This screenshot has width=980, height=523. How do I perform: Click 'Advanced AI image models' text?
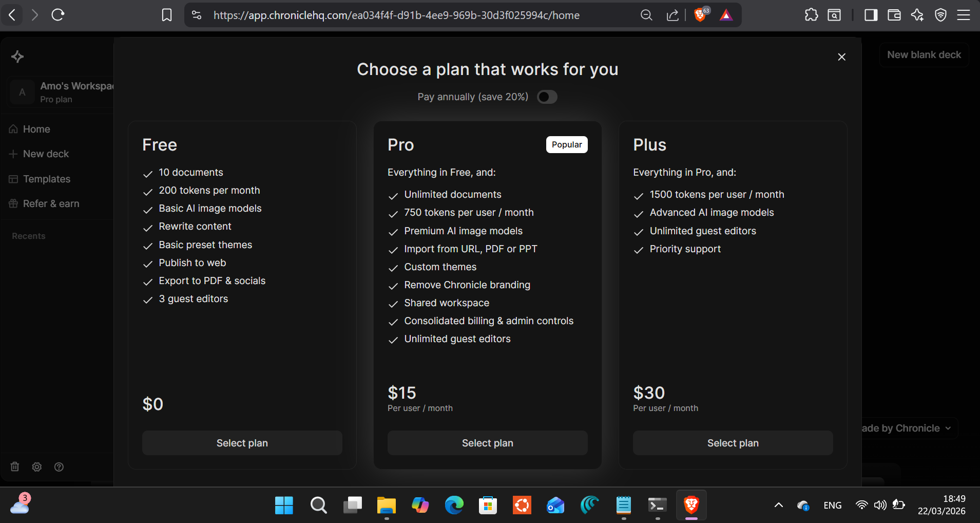[712, 212]
